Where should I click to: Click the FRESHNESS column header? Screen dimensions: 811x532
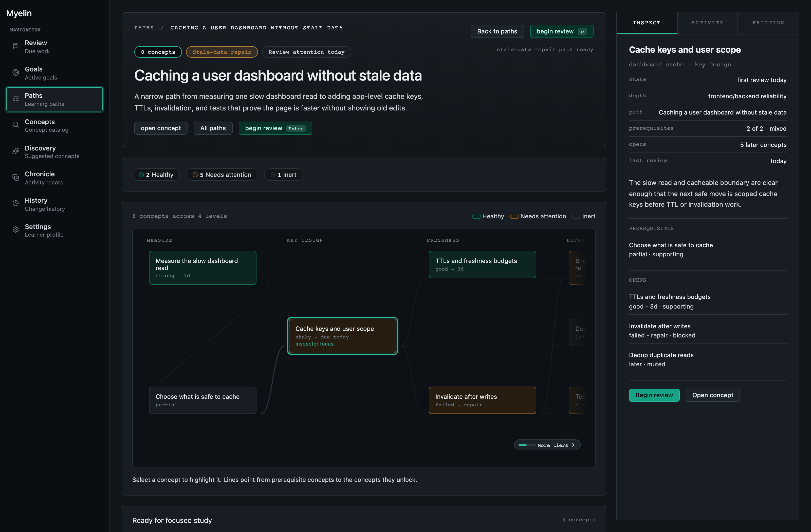[443, 240]
